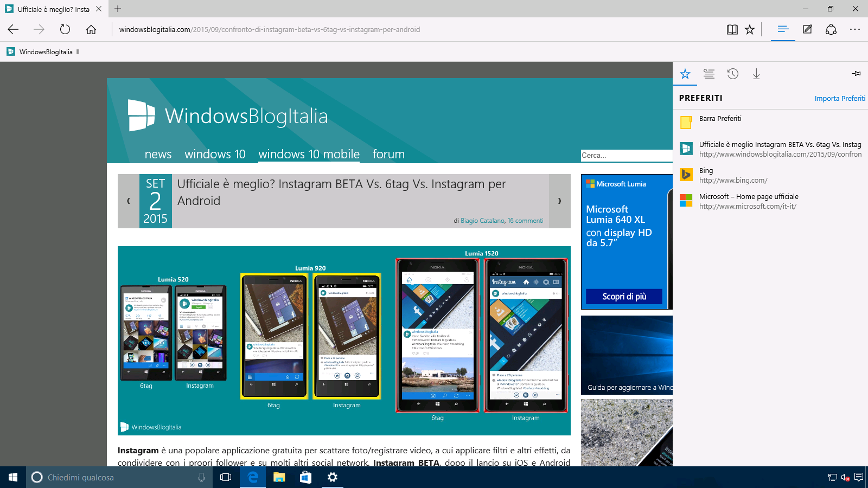
Task: Open the windows 10 mobile menu item
Action: tap(309, 154)
